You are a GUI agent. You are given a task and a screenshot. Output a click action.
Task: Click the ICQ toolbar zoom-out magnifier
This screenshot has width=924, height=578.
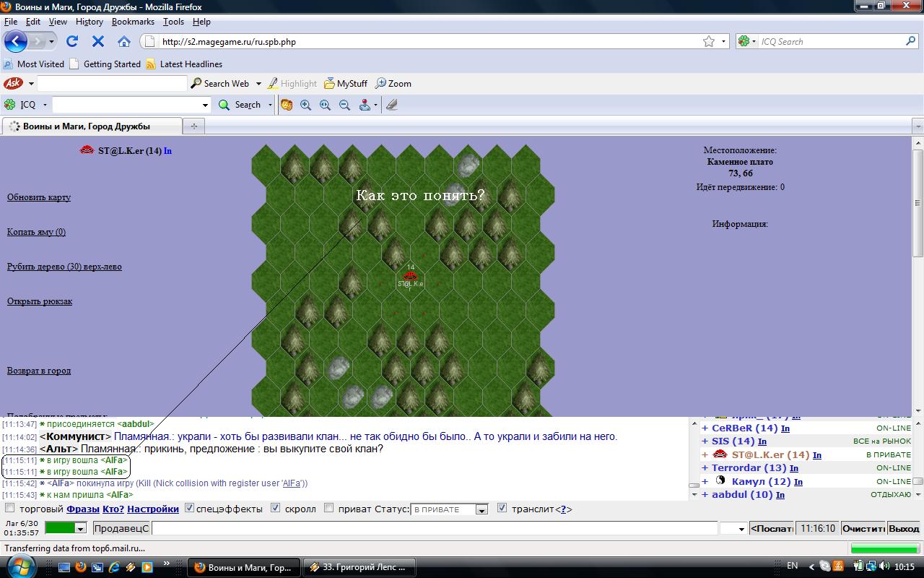344,105
